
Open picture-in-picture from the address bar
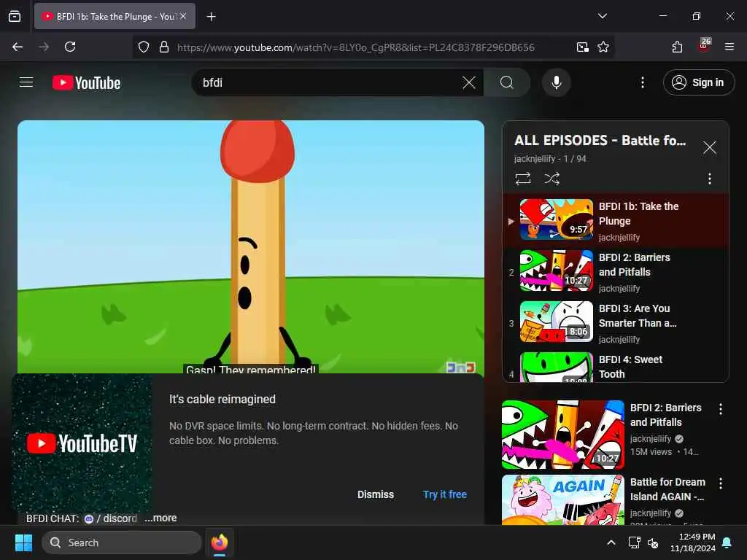582,47
